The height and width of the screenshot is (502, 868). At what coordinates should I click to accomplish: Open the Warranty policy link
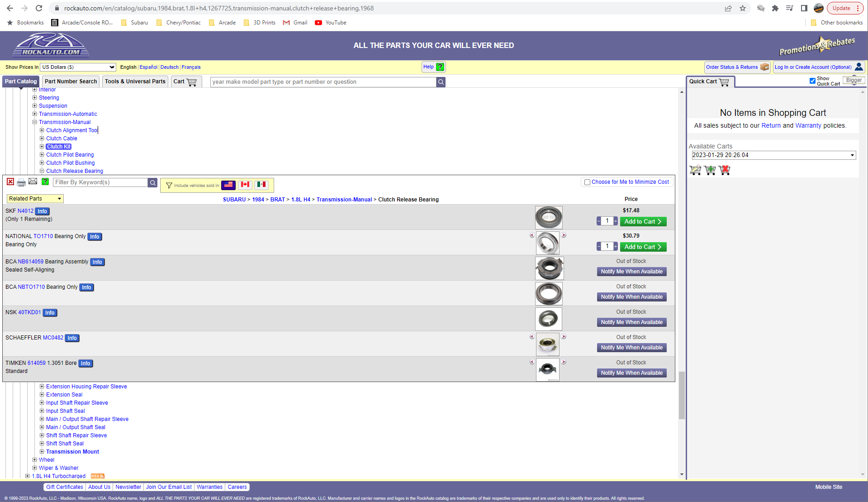(808, 125)
